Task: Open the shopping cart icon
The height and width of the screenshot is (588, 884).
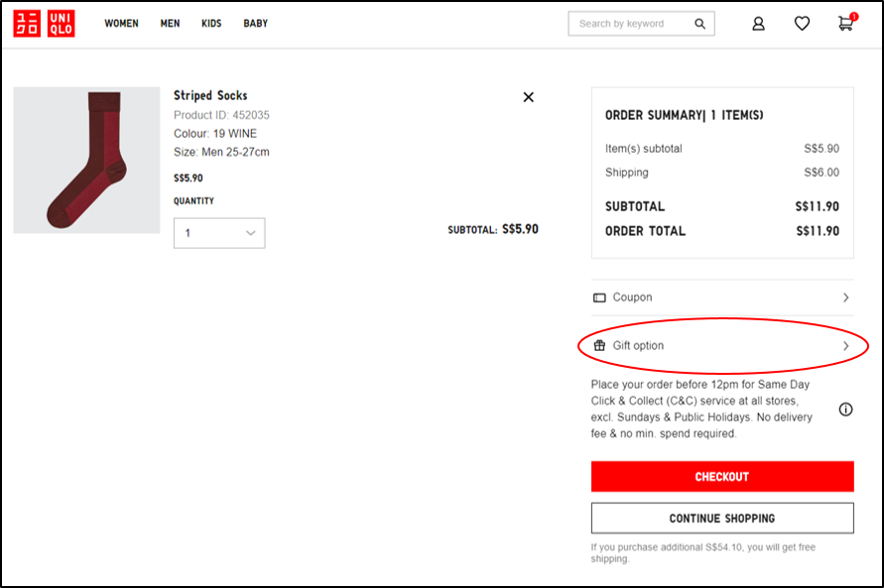Action: click(x=845, y=24)
